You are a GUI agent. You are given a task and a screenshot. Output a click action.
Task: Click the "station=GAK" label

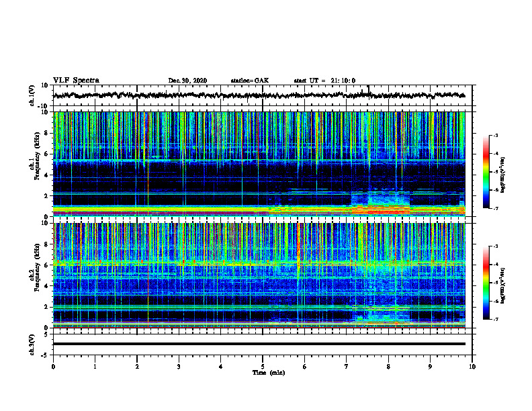point(250,81)
